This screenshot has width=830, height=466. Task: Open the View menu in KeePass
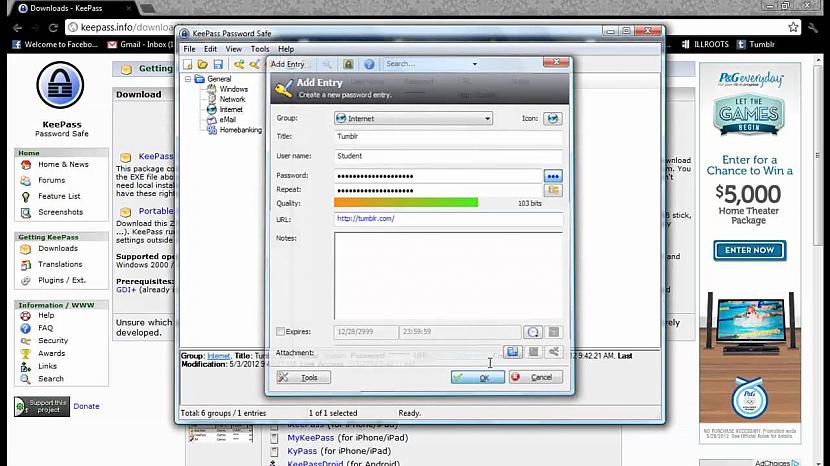233,49
